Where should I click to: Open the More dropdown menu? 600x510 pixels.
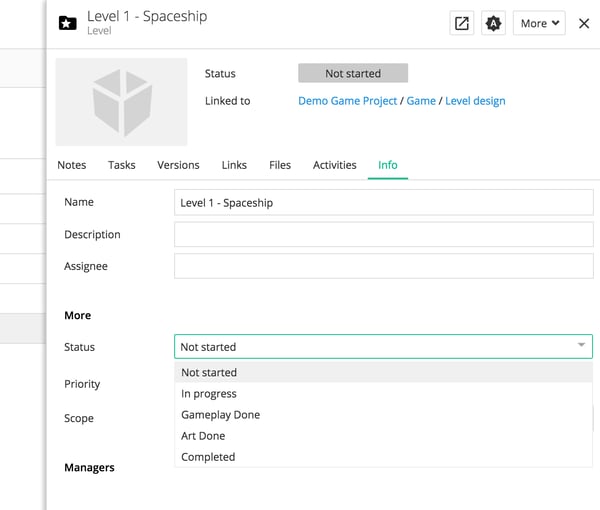pos(539,23)
